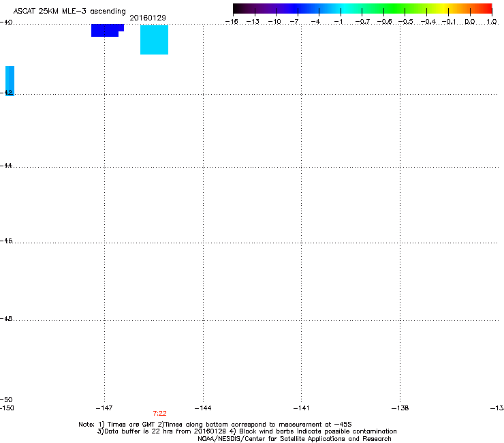Click the color bar label "-0.7"
Image resolution: width=504 pixels, height=443 pixels.
pyautogui.click(x=362, y=22)
